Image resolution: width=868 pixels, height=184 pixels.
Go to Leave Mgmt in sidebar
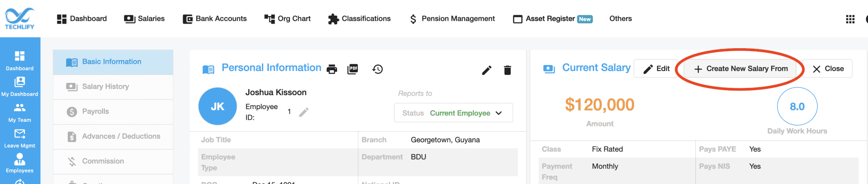click(x=19, y=139)
